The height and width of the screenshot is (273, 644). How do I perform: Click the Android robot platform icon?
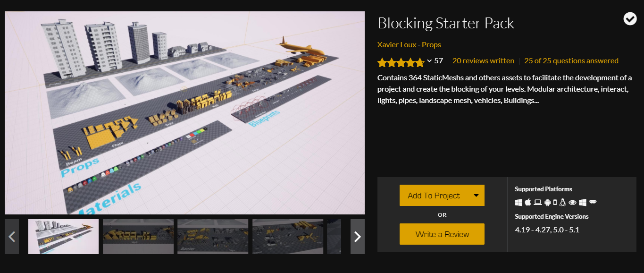547,202
